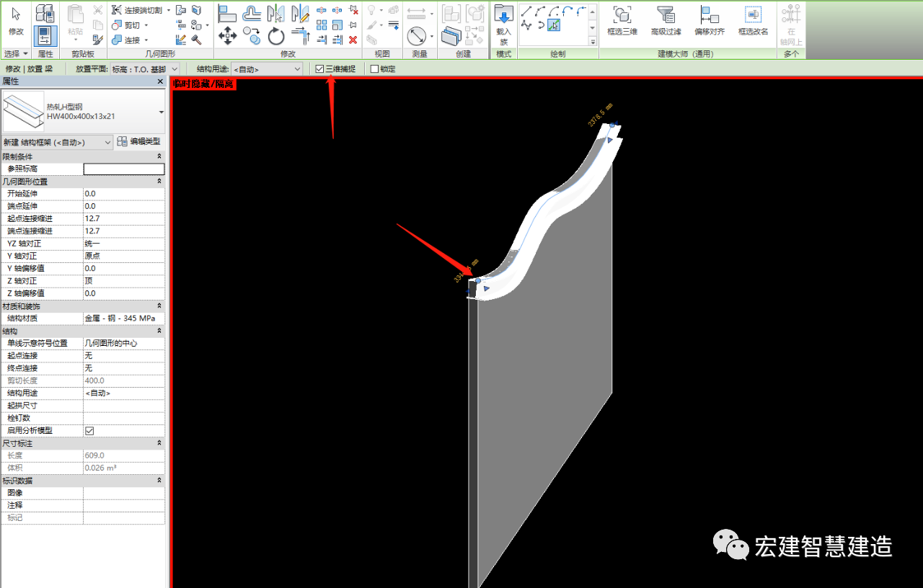
Task: Click the 框选三维 tool icon
Action: (622, 20)
